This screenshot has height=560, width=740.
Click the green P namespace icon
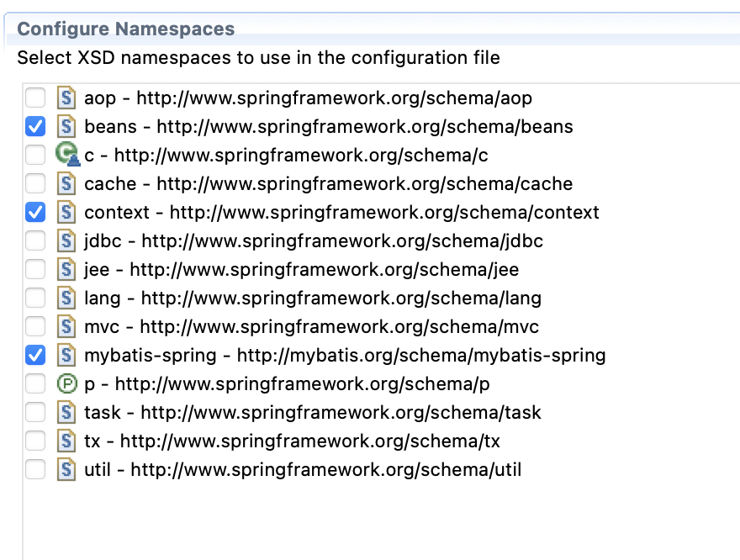(x=66, y=383)
